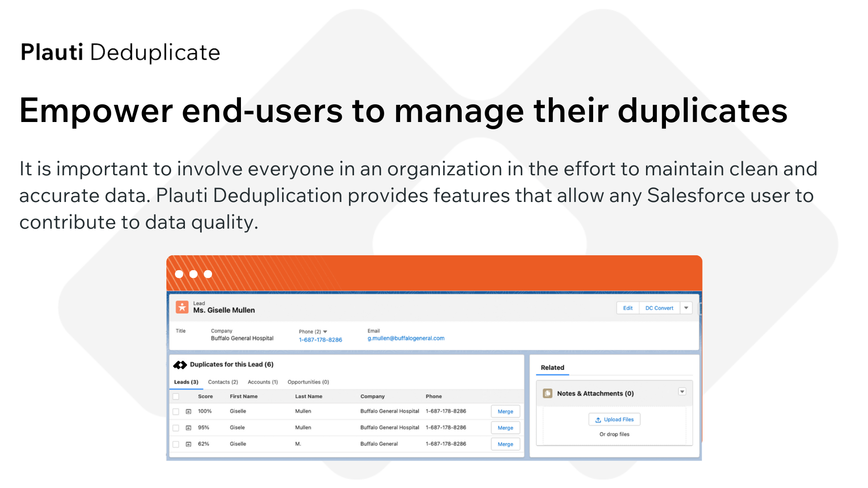This screenshot has height=488, width=868.
Task: Click the First Name column header
Action: click(244, 397)
